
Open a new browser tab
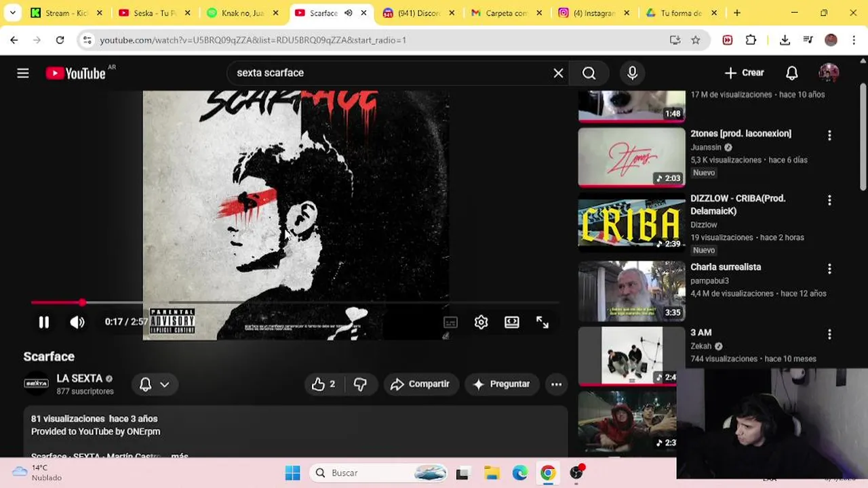pyautogui.click(x=737, y=13)
